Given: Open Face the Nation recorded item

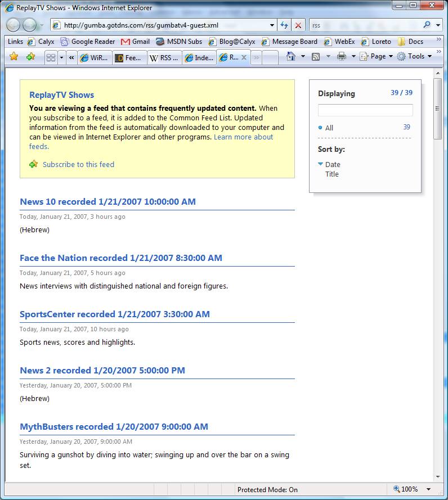Looking at the screenshot, I should 121,258.
